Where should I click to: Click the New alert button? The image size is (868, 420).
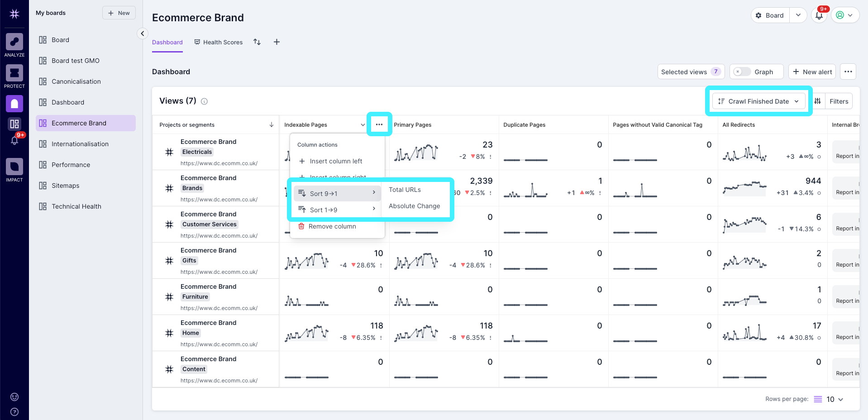[x=811, y=72]
